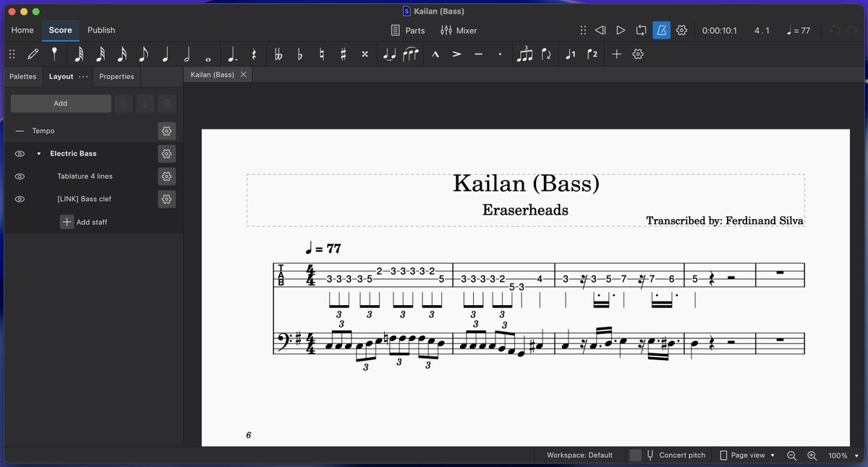Flip note direction
The width and height of the screenshot is (868, 467).
click(x=546, y=53)
